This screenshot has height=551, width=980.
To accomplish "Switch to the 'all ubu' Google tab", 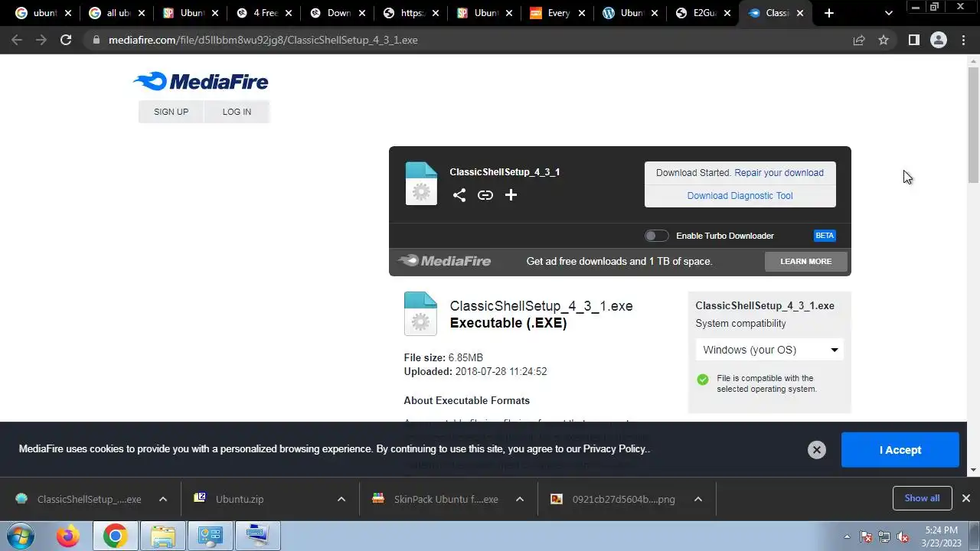I will pyautogui.click(x=116, y=13).
